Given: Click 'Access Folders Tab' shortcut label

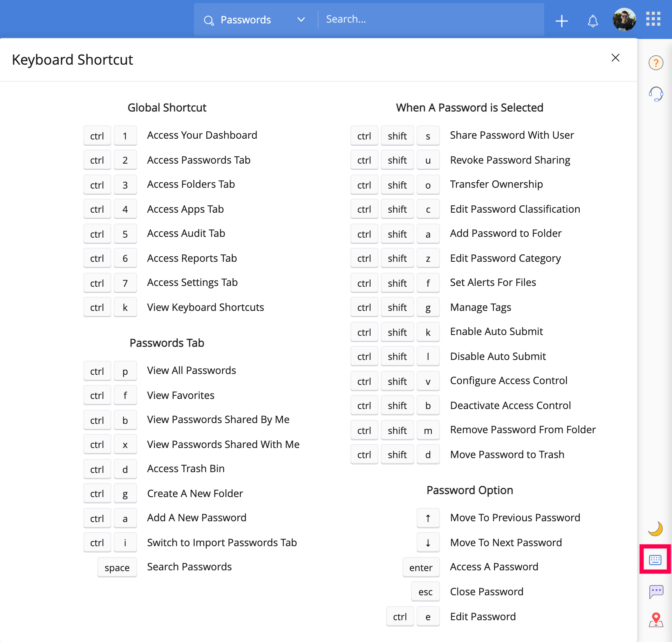Looking at the screenshot, I should [191, 184].
